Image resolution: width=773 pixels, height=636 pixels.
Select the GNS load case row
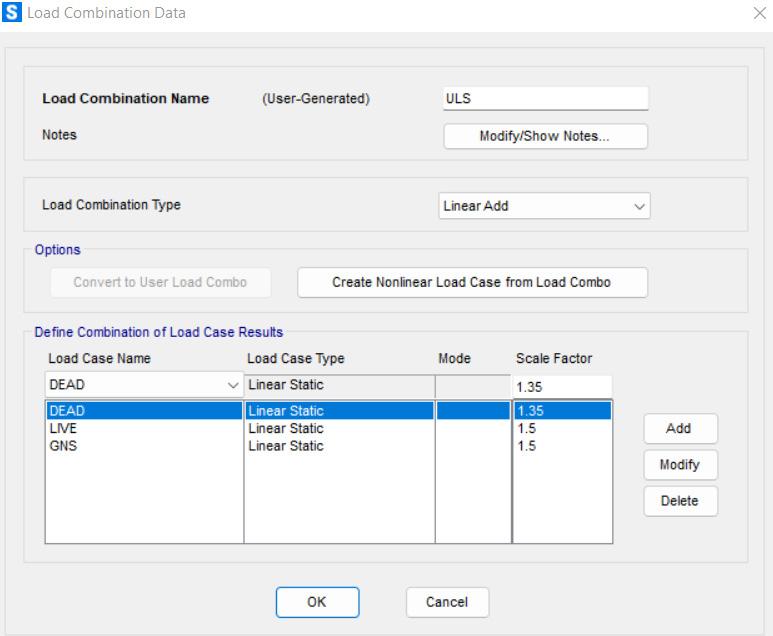click(x=144, y=446)
